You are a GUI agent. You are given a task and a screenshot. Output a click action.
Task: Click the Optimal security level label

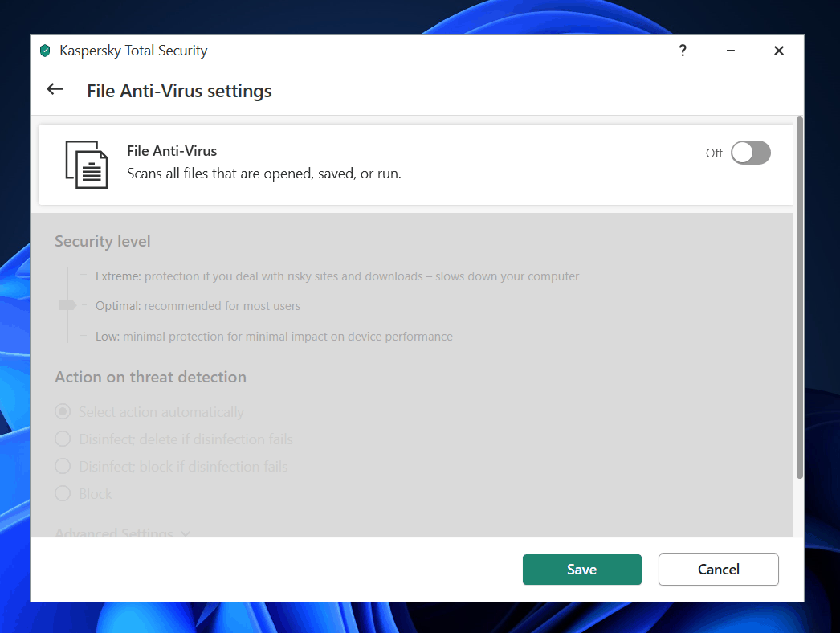118,306
